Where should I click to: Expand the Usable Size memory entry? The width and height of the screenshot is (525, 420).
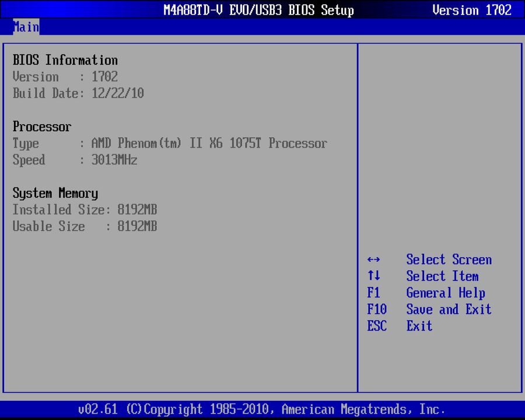pyautogui.click(x=85, y=226)
